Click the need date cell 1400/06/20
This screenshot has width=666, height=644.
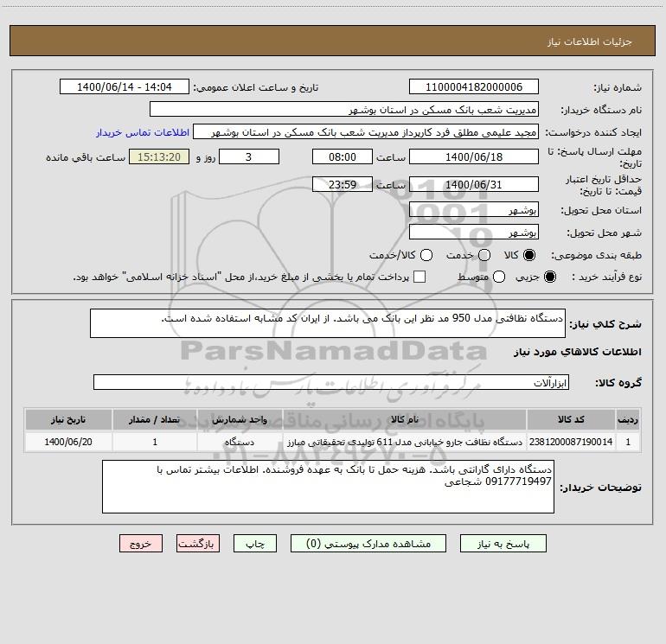pos(68,442)
